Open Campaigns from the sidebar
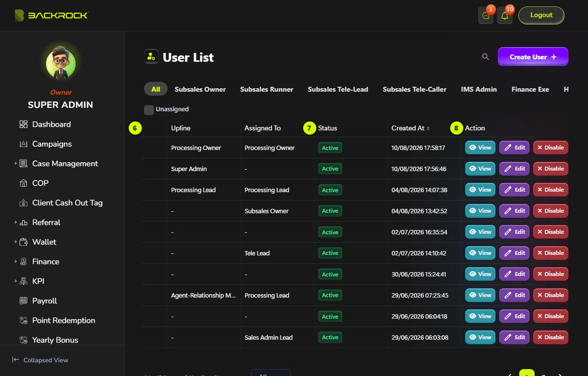 pyautogui.click(x=52, y=144)
